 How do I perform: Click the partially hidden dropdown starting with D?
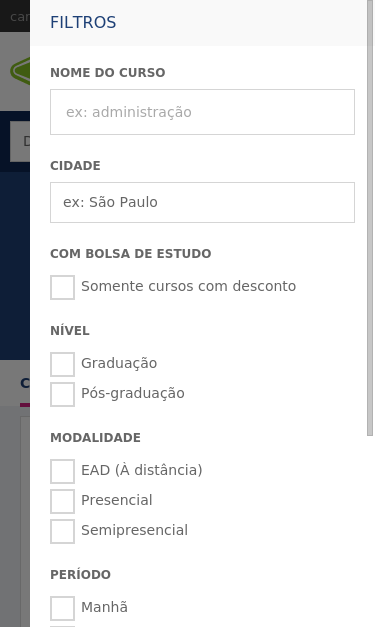[20, 141]
